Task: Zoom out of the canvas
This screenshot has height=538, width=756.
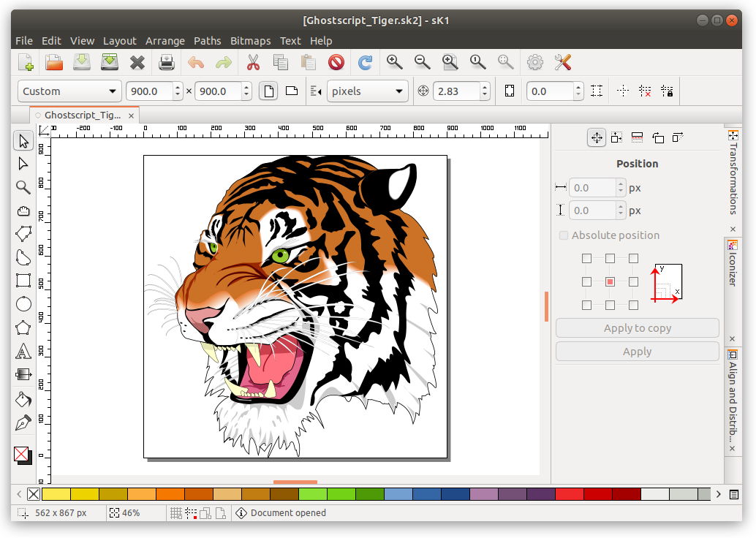Action: 423,63
